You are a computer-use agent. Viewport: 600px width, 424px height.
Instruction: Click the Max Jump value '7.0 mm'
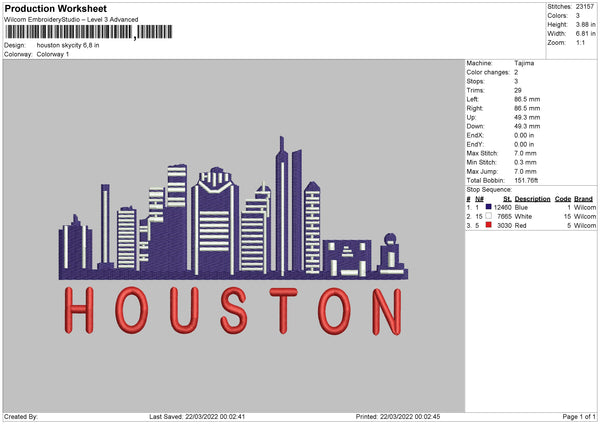tap(525, 171)
